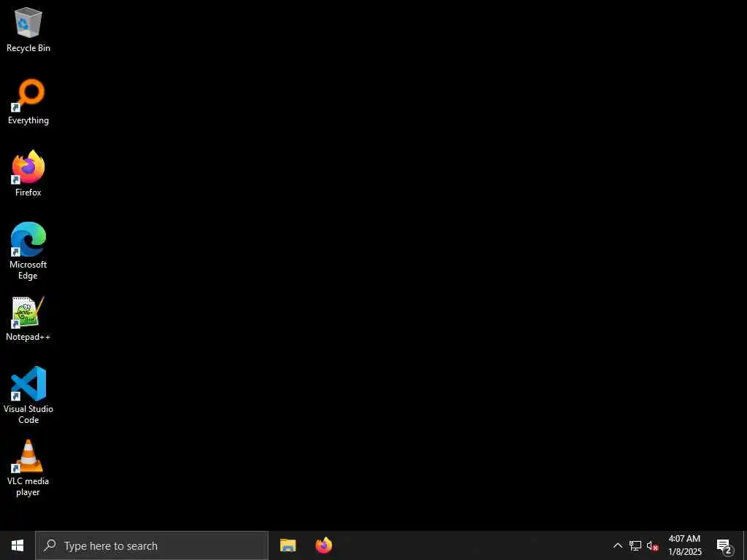Screen dimensions: 747x560
Task: Select the Notepad++ desktop shortcut
Action: click(x=28, y=319)
